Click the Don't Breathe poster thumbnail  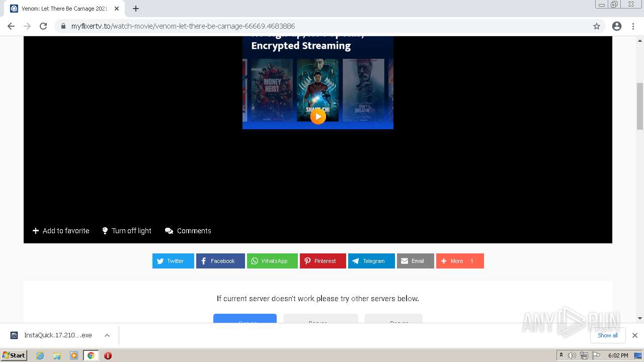pos(363,90)
